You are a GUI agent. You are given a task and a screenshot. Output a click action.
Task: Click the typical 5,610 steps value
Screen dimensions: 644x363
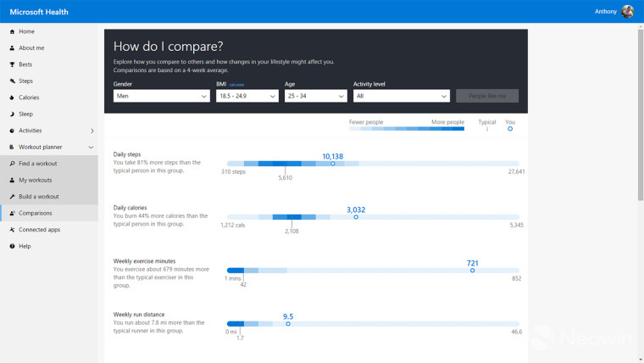pos(285,178)
